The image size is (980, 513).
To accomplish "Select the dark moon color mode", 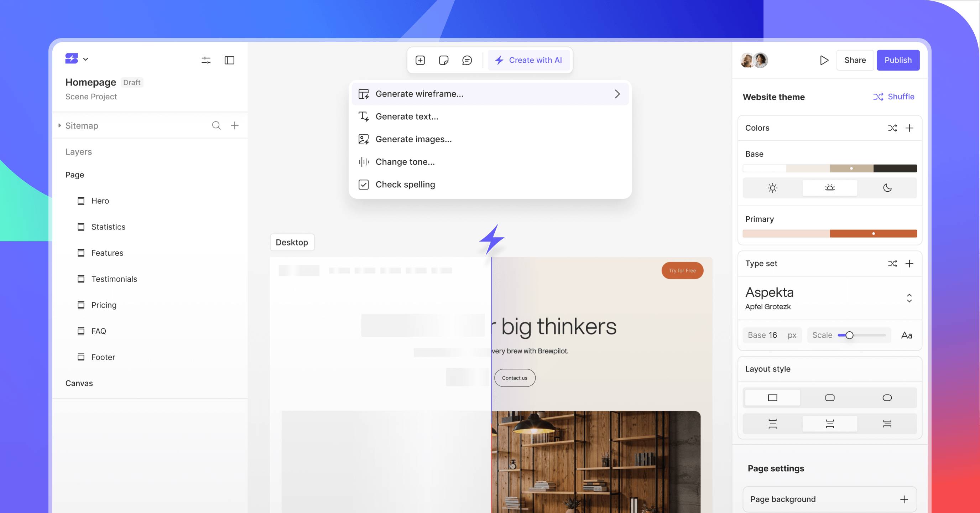I will (887, 188).
